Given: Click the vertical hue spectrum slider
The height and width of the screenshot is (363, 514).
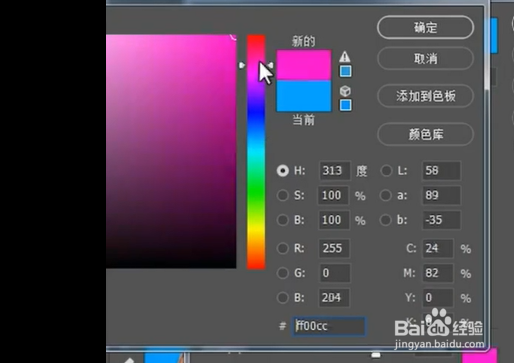Looking at the screenshot, I should (x=256, y=152).
